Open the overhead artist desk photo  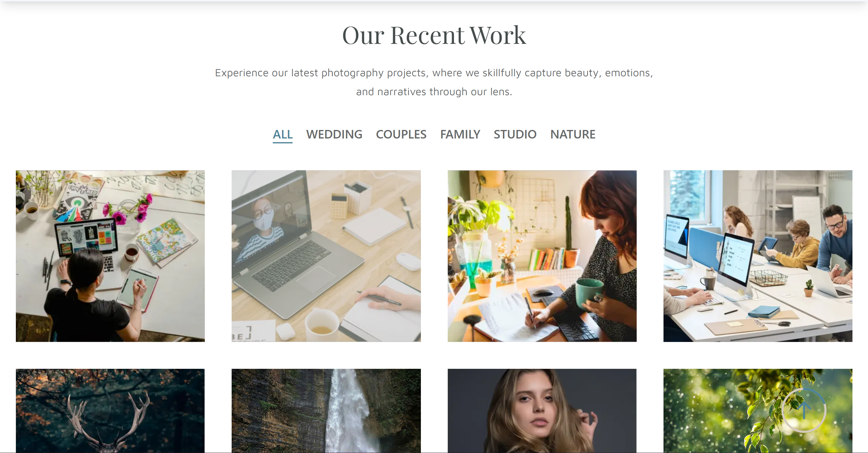pos(110,256)
